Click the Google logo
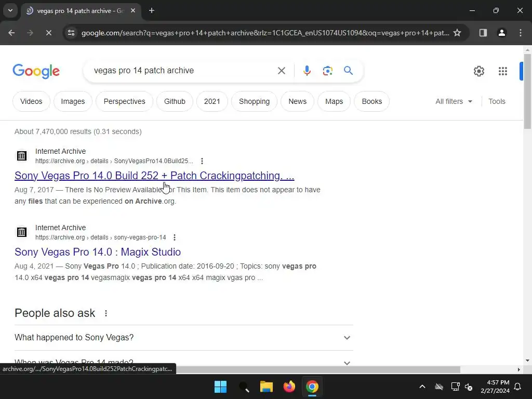 [36, 71]
